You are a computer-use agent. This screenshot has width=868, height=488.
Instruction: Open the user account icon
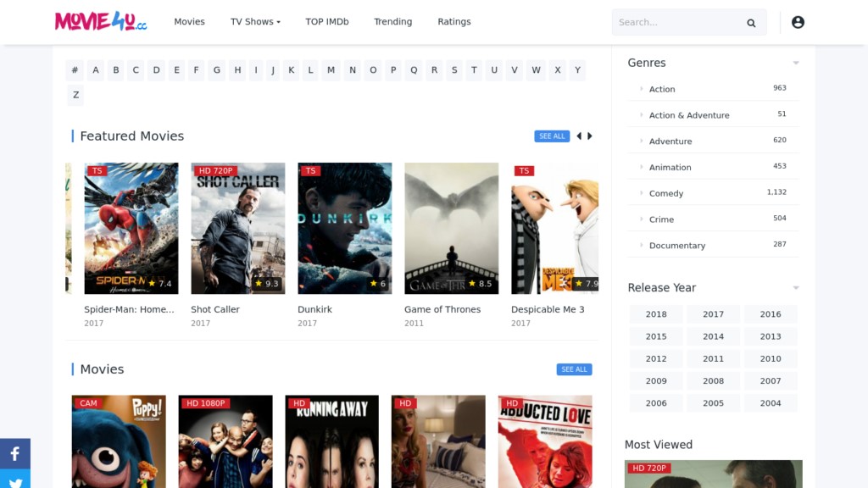(798, 22)
